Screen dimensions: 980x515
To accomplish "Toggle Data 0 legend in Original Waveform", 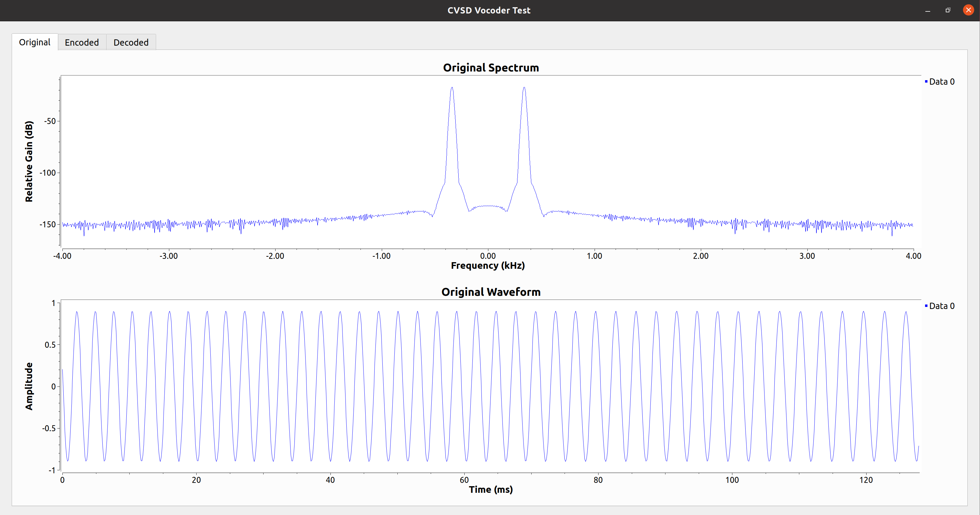I will click(941, 306).
